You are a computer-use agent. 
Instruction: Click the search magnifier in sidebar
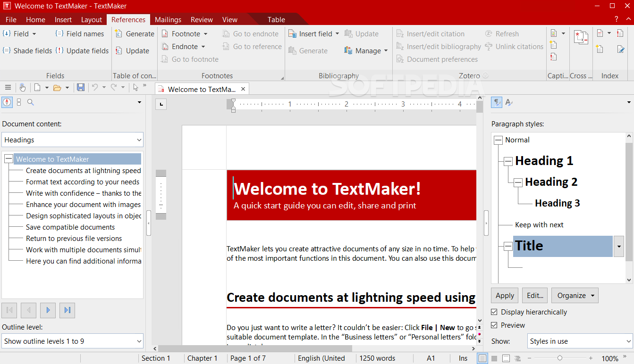click(31, 102)
